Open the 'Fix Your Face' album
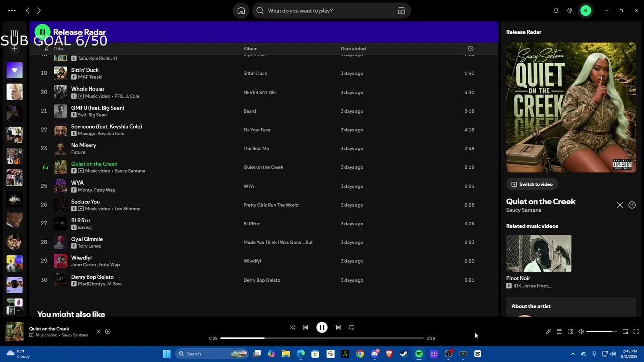 click(257, 130)
